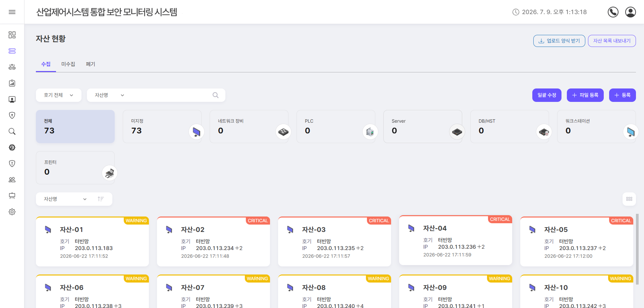
Task: Click the DB/HST database icon
Action: (x=544, y=132)
